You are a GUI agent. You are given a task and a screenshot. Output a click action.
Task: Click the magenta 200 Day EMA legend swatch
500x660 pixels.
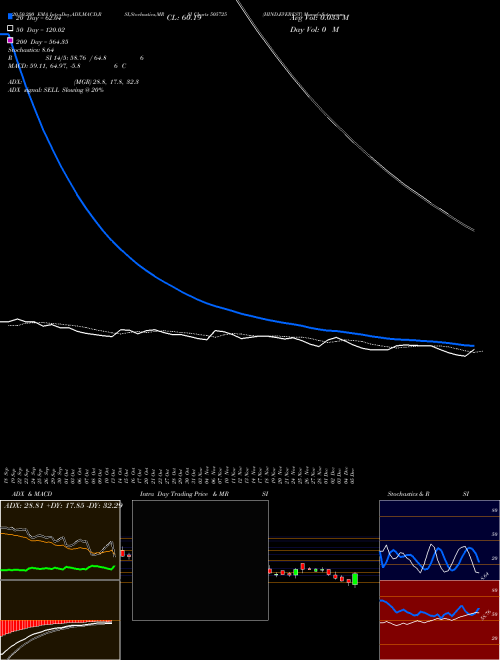pyautogui.click(x=10, y=40)
